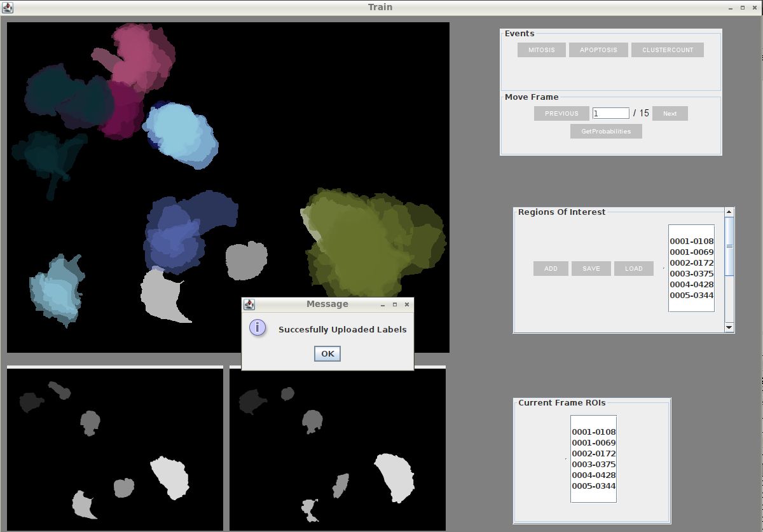Image resolution: width=763 pixels, height=532 pixels.
Task: Select 0003-0375 in Regions Of Interest list
Action: (x=692, y=274)
